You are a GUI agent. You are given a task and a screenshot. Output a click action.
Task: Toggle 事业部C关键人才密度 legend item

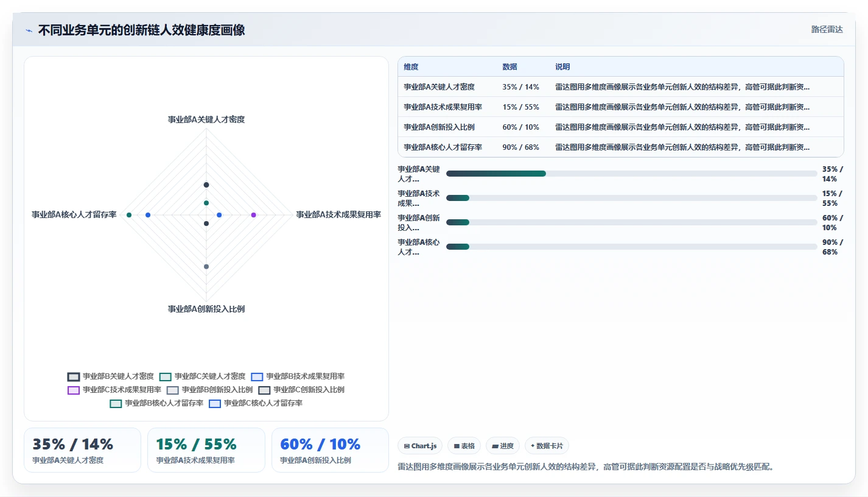point(202,376)
